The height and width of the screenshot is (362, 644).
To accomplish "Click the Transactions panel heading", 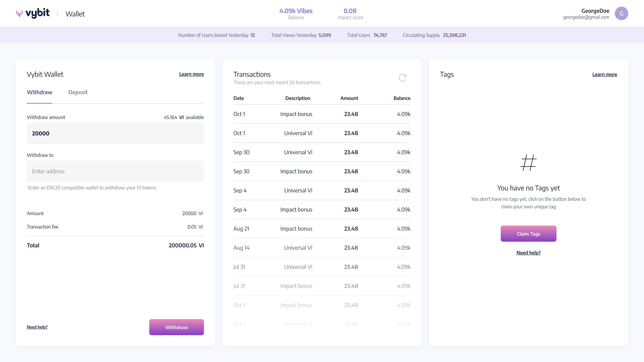I will (x=252, y=74).
